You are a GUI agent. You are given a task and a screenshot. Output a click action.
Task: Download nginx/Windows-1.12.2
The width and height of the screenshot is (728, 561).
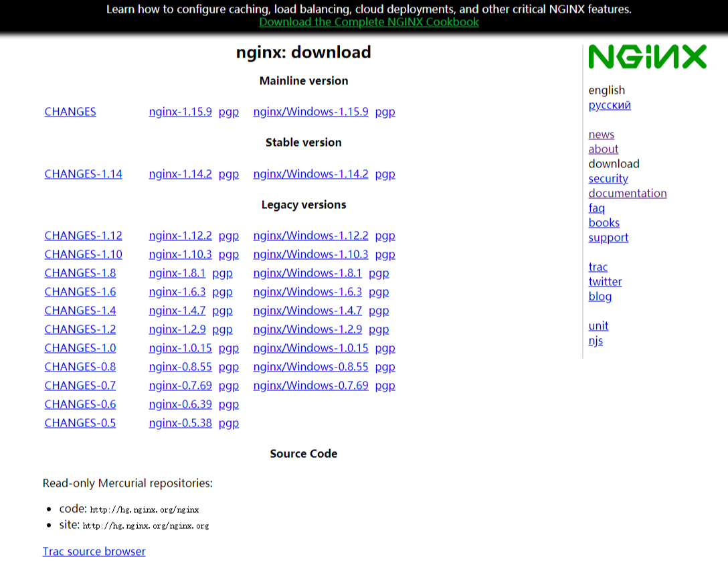pos(310,236)
